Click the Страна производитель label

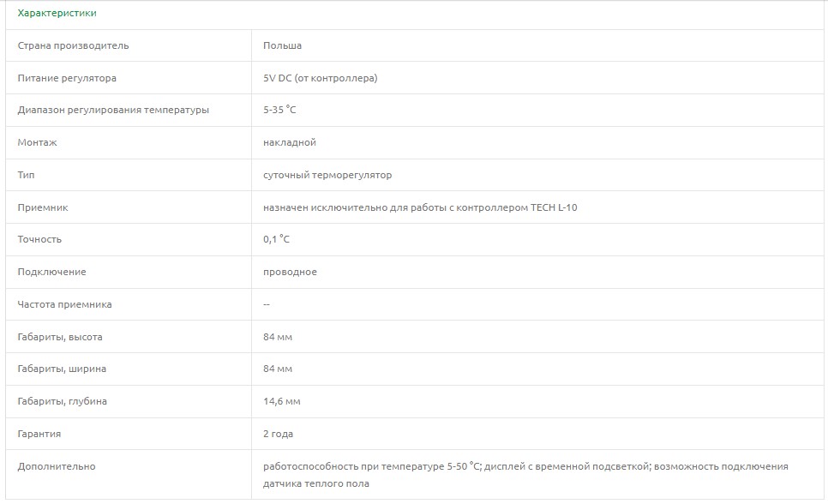coord(73,45)
